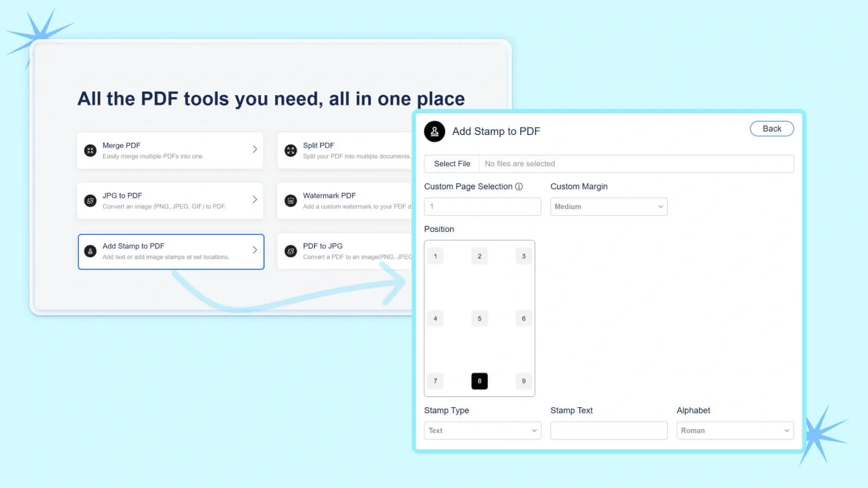Click the Stamp Text input field
Screen dimensions: 868x488
coord(608,431)
